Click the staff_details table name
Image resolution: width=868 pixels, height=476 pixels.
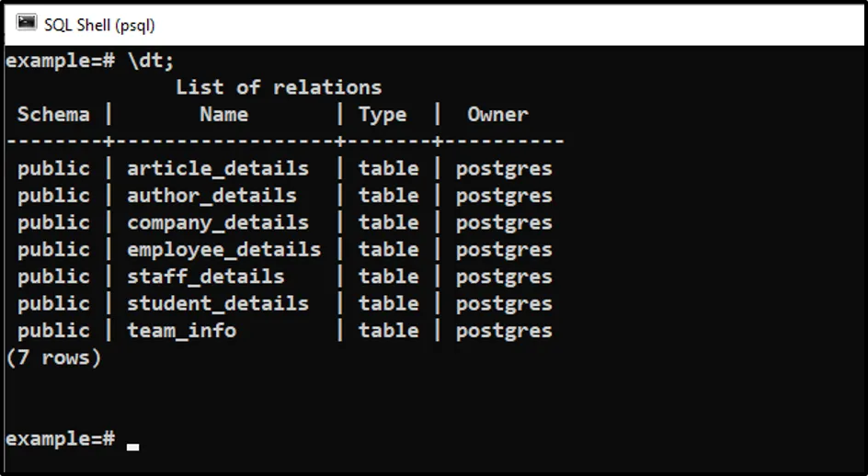click(206, 277)
